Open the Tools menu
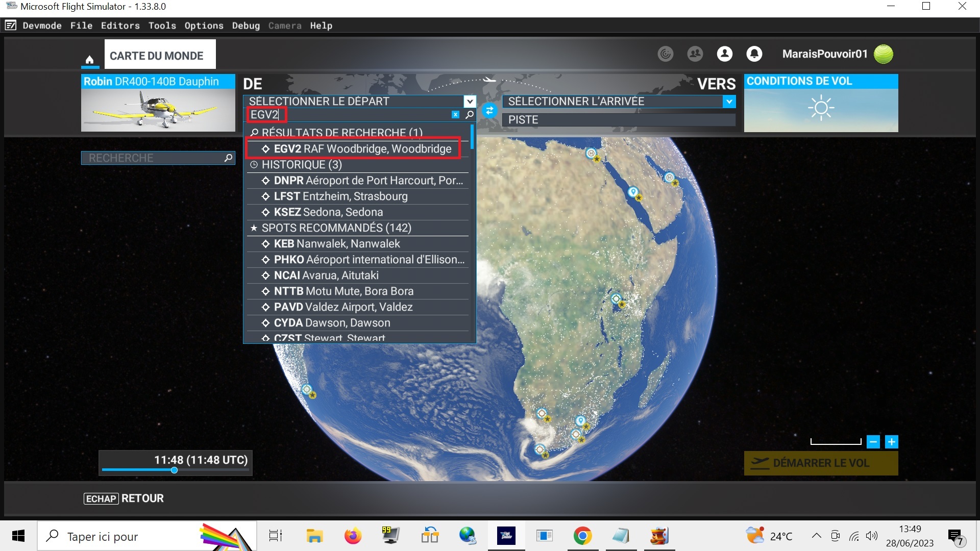Screen dimensions: 980x551 pos(162,26)
